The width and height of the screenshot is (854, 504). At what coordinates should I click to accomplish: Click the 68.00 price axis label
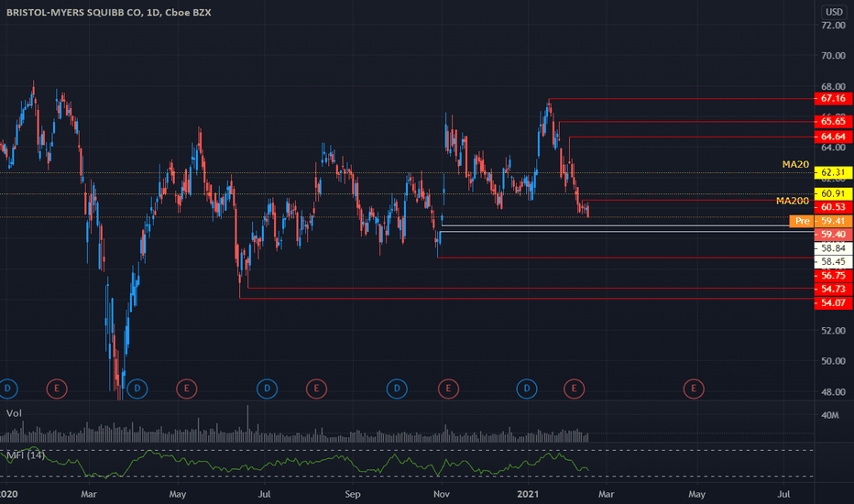(x=833, y=87)
